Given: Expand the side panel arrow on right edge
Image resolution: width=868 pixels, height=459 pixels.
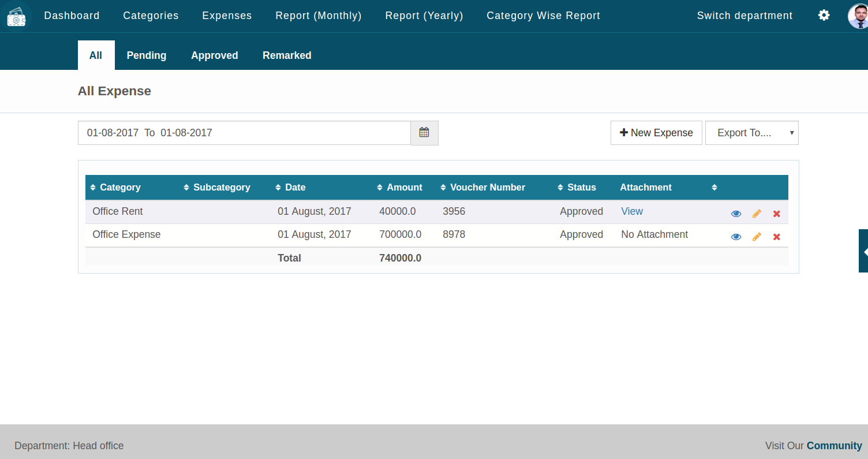Looking at the screenshot, I should [864, 252].
